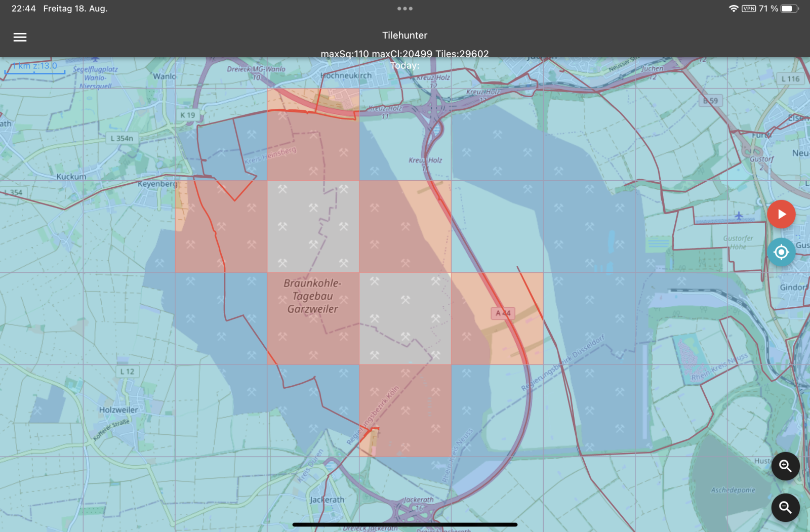810x532 pixels.
Task: Tap the three-dot multitasking control
Action: coord(404,9)
